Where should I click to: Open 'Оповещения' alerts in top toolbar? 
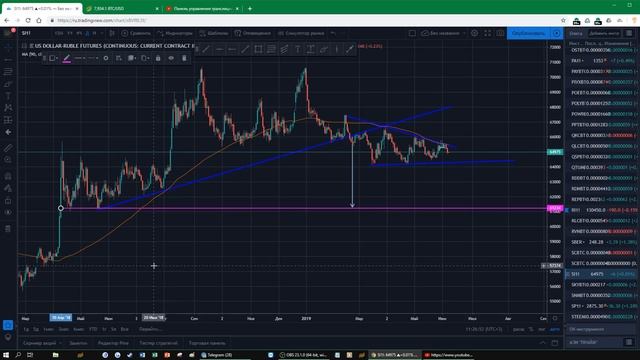253,33
